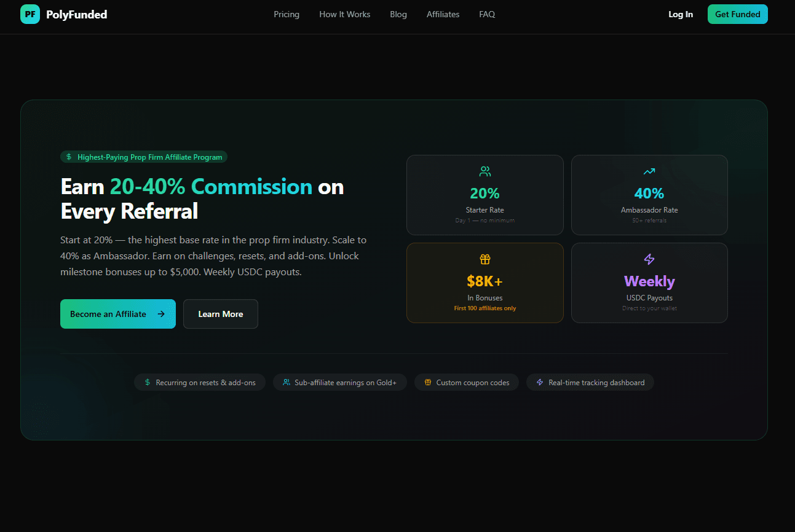Viewport: 795px width, 532px height.
Task: Click the PF logo icon
Action: [x=30, y=14]
